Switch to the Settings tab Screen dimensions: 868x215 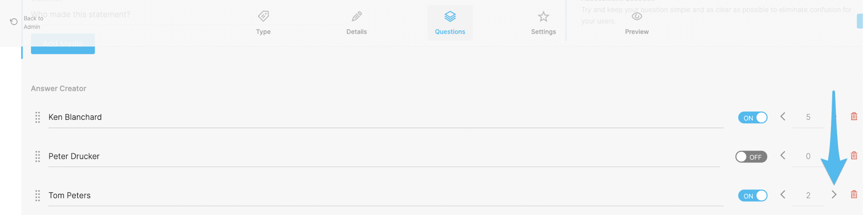point(543,23)
